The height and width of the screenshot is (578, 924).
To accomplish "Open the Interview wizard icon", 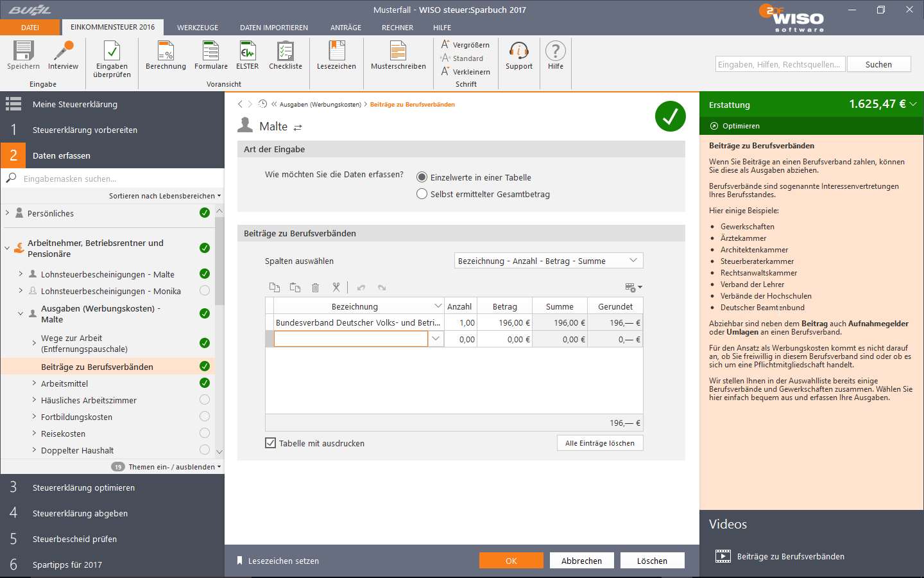I will click(x=63, y=51).
